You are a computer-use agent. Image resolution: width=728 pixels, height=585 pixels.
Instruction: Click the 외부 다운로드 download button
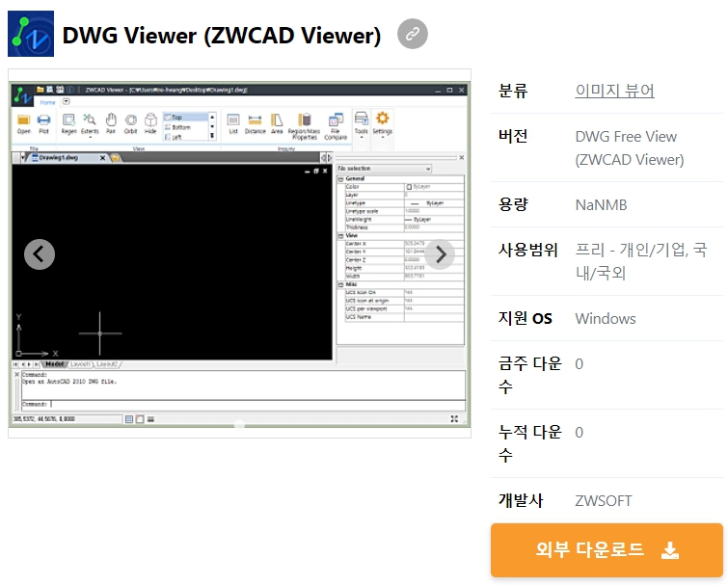click(x=607, y=550)
